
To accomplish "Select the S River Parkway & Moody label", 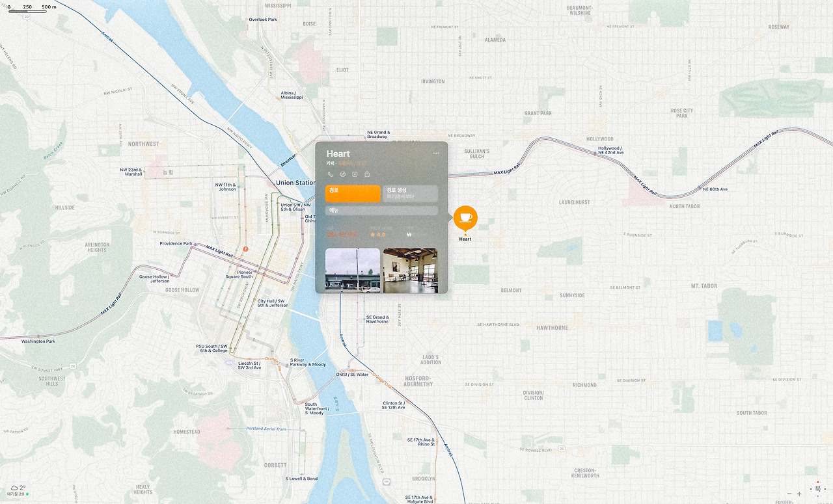I will (x=308, y=362).
